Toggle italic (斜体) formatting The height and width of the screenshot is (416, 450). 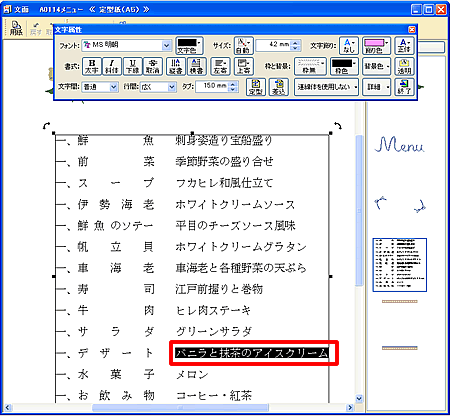coord(112,66)
